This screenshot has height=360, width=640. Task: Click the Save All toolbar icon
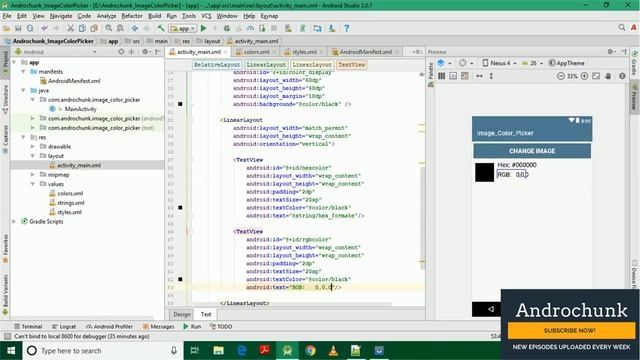(x=18, y=29)
